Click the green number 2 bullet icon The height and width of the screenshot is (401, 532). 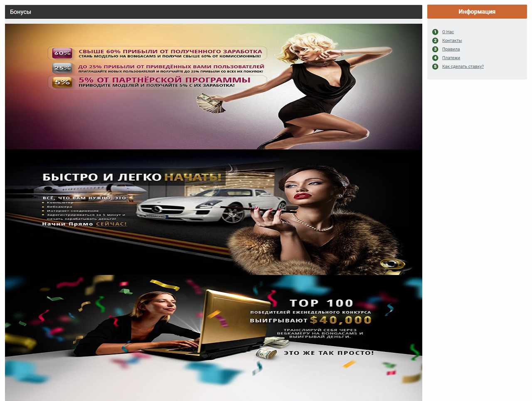[435, 41]
